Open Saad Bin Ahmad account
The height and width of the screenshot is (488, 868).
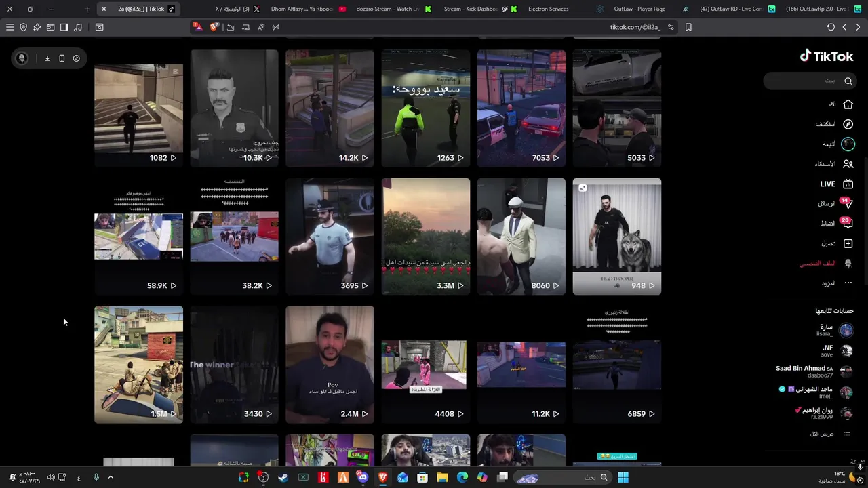pos(814,371)
